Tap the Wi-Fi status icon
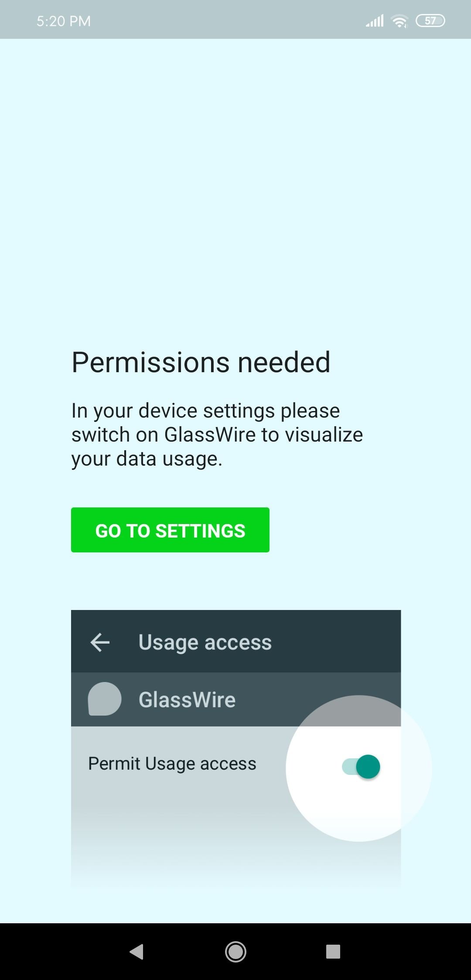Viewport: 471px width, 980px height. [x=399, y=21]
